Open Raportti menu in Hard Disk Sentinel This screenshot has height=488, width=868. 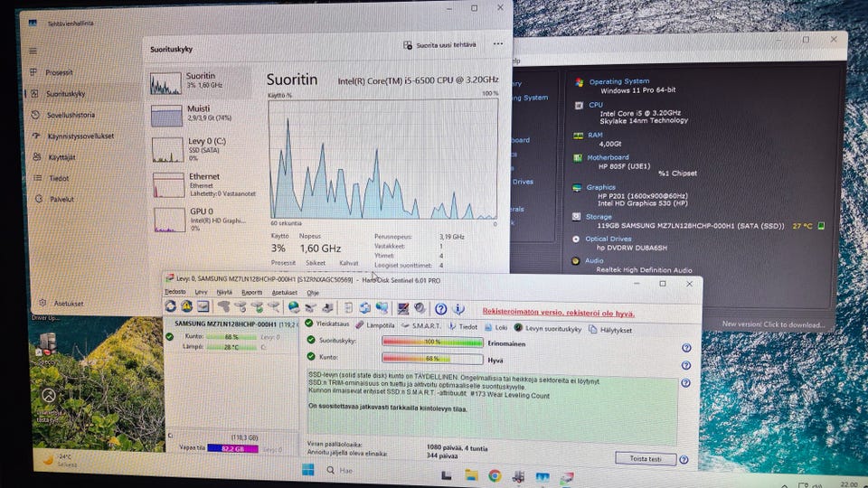(x=252, y=292)
